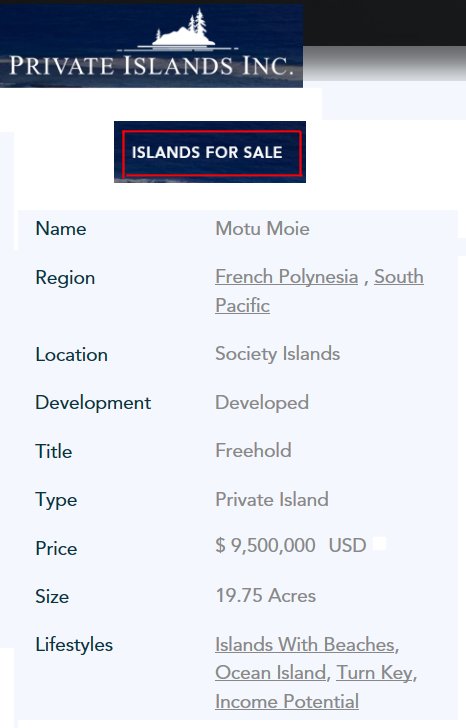466x728 pixels.
Task: Click the Lifestyles row label
Action: (x=74, y=645)
